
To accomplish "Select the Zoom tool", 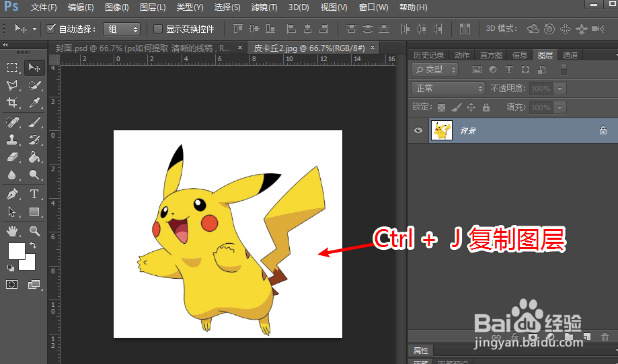I will click(x=34, y=230).
